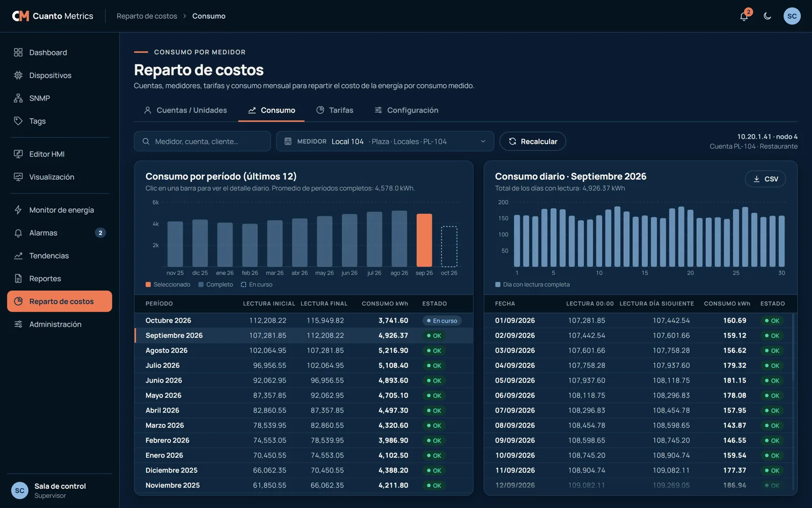This screenshot has width=812, height=508.
Task: Open Tags in the sidebar
Action: tap(59, 121)
